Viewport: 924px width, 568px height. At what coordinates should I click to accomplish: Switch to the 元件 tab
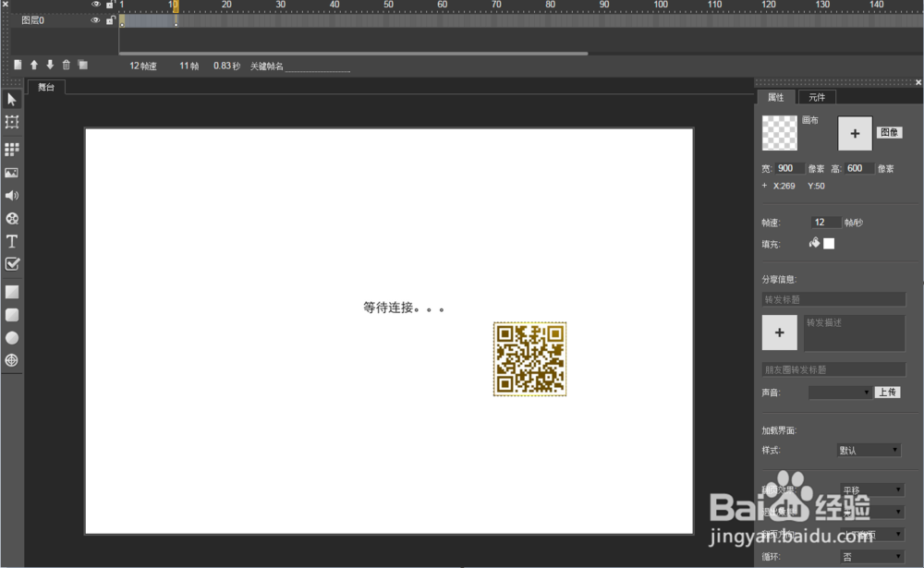pyautogui.click(x=817, y=96)
